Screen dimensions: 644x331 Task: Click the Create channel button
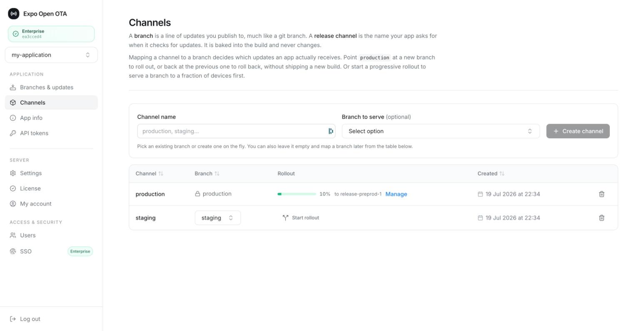coord(578,131)
